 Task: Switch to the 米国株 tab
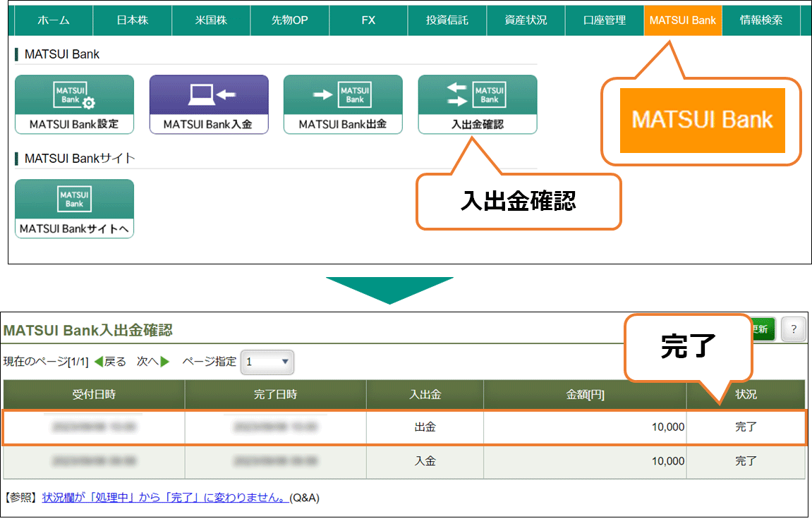point(211,20)
